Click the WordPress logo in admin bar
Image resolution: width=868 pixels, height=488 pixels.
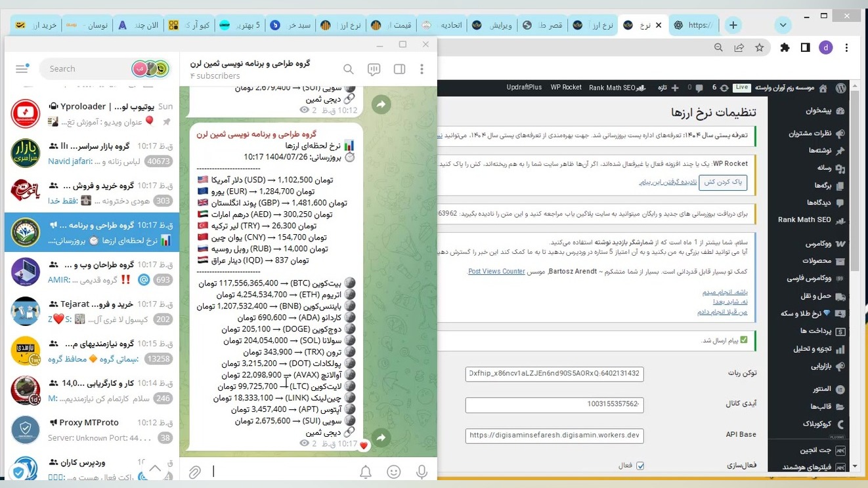pyautogui.click(x=841, y=88)
